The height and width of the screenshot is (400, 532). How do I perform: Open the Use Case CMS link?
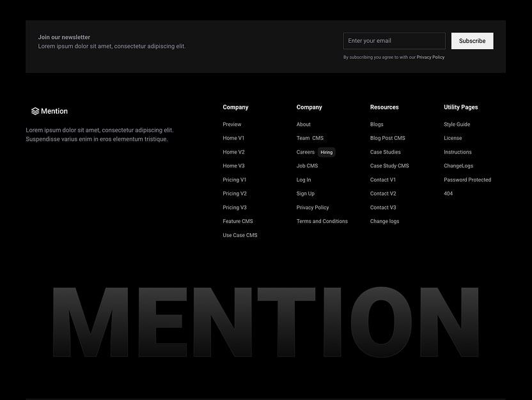point(240,235)
